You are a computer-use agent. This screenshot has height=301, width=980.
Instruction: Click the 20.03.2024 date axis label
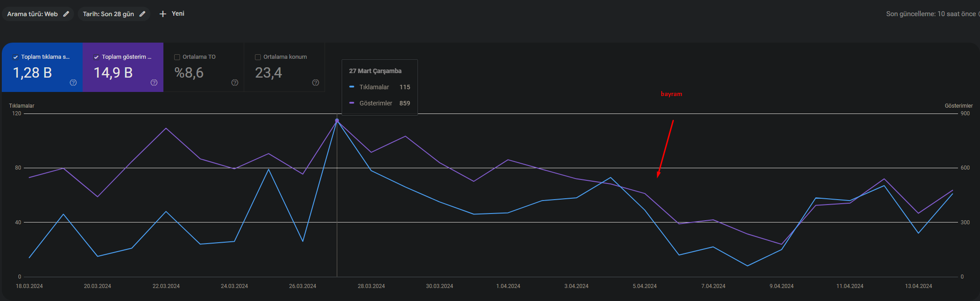click(x=97, y=286)
